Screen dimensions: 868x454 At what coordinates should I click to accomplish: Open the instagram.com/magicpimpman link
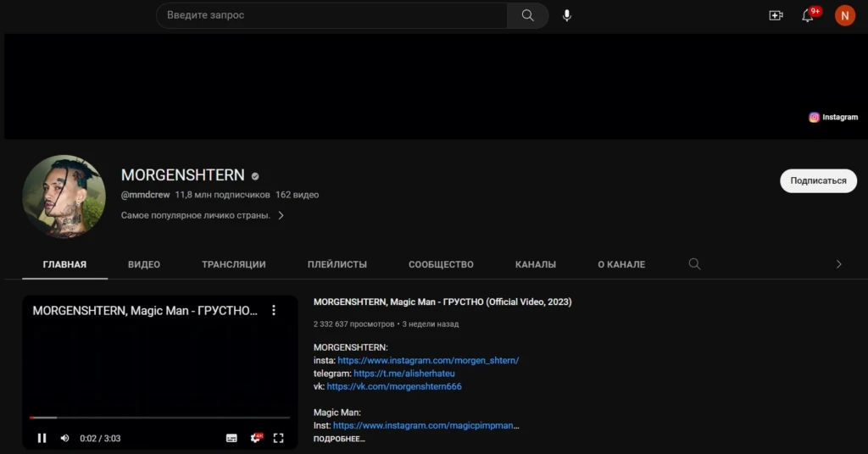[426, 426]
